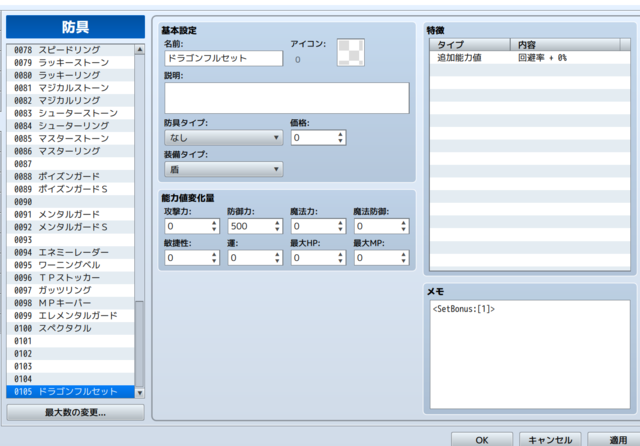
Task: Select 0091 メンタルガード in list
Action: coord(70,214)
